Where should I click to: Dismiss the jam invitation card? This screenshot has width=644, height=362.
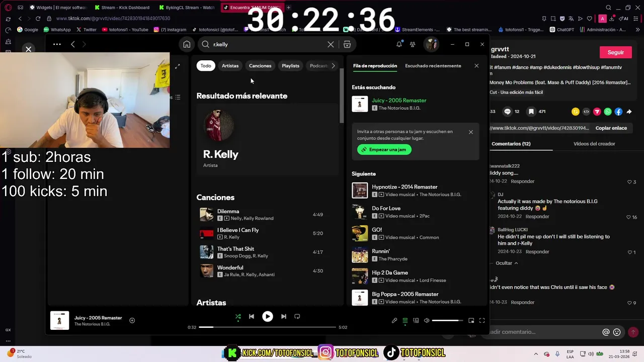[471, 132]
